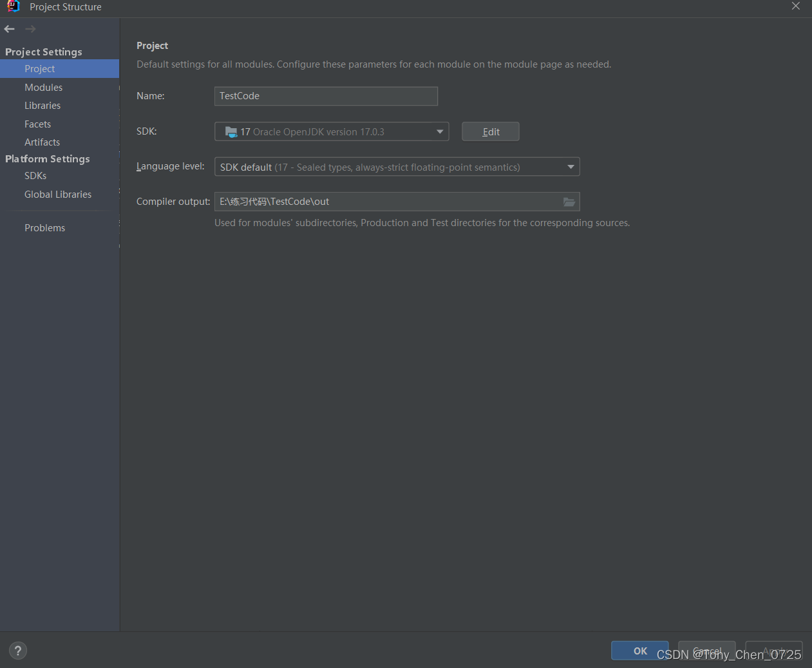Click the Platform Settings section header
812x668 pixels.
click(x=48, y=158)
